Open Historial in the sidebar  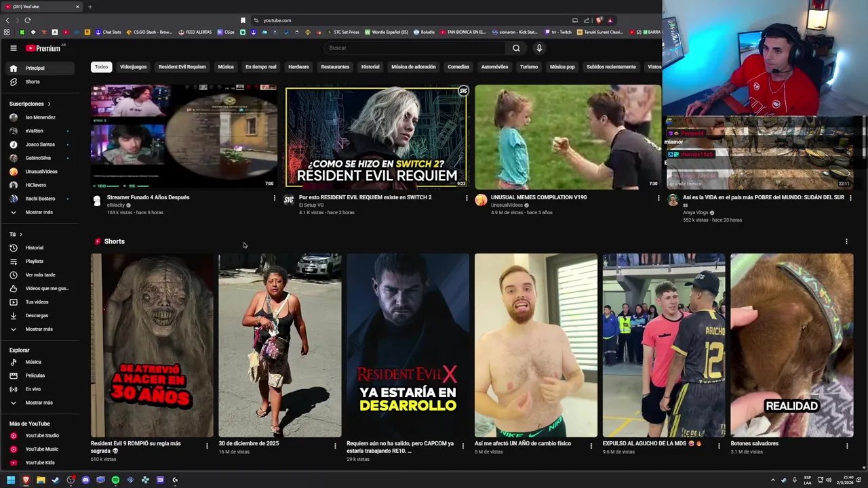coord(40,248)
